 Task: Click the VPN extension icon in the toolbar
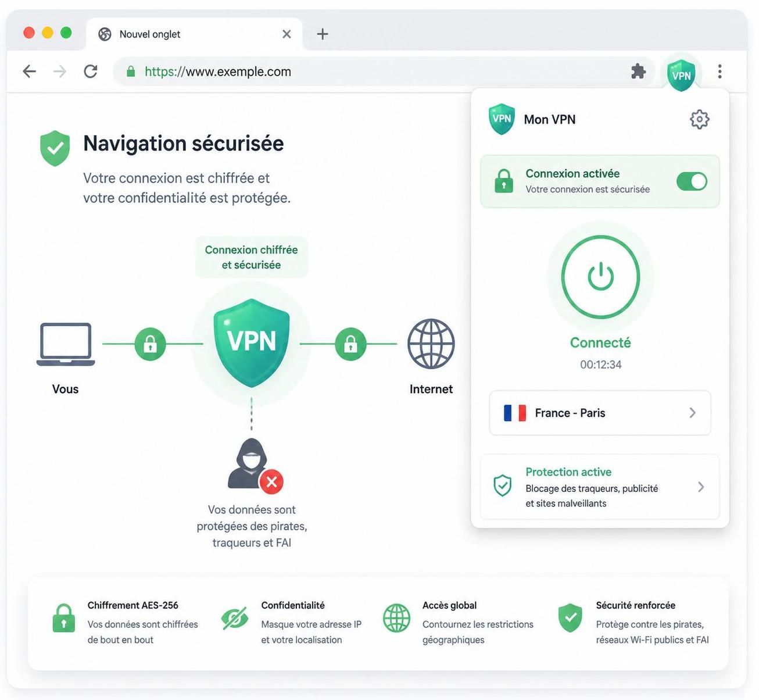tap(681, 74)
